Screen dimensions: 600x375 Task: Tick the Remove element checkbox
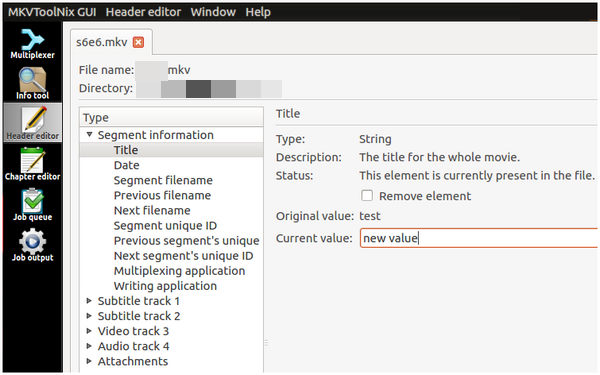(x=367, y=196)
